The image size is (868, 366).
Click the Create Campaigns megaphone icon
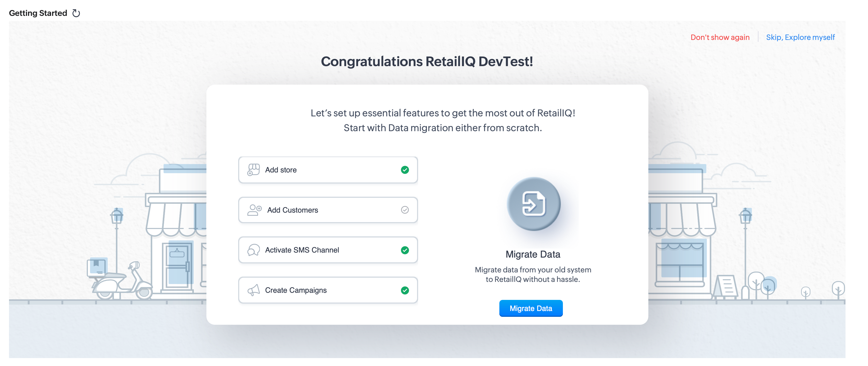[x=254, y=290]
